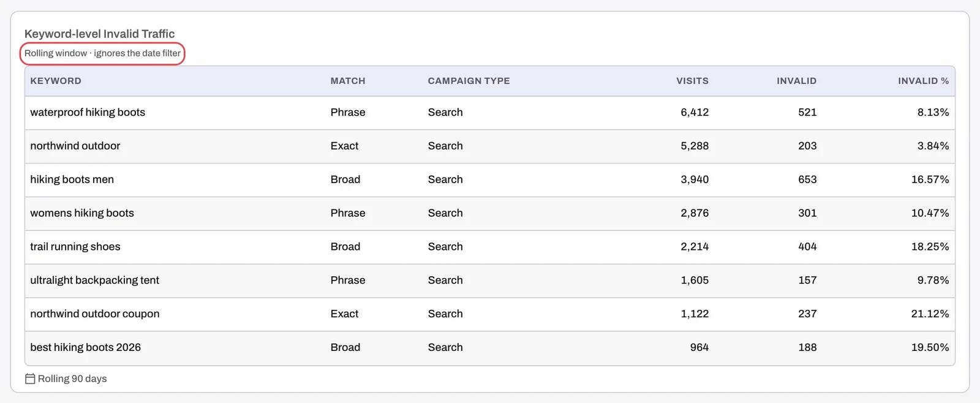Screen dimensions: 980x403
Task: Click the visits value 964
Action: pos(699,347)
